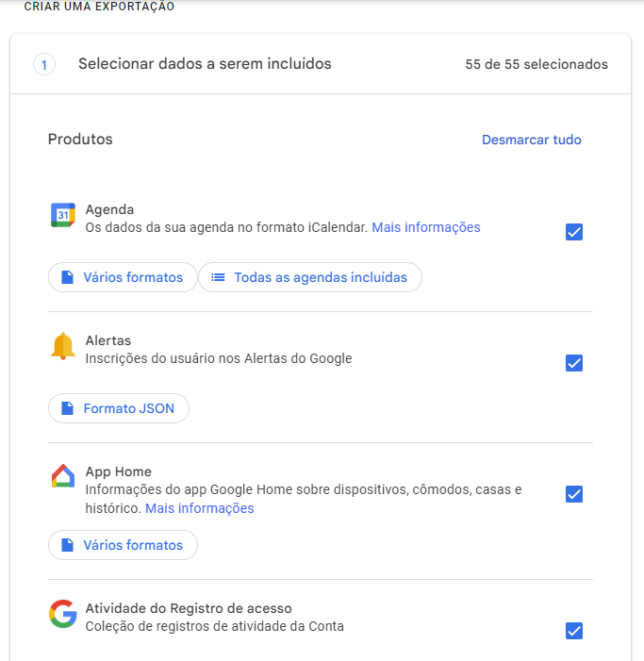Open Mais informações link for App Home
The height and width of the screenshot is (661, 644).
[x=199, y=508]
